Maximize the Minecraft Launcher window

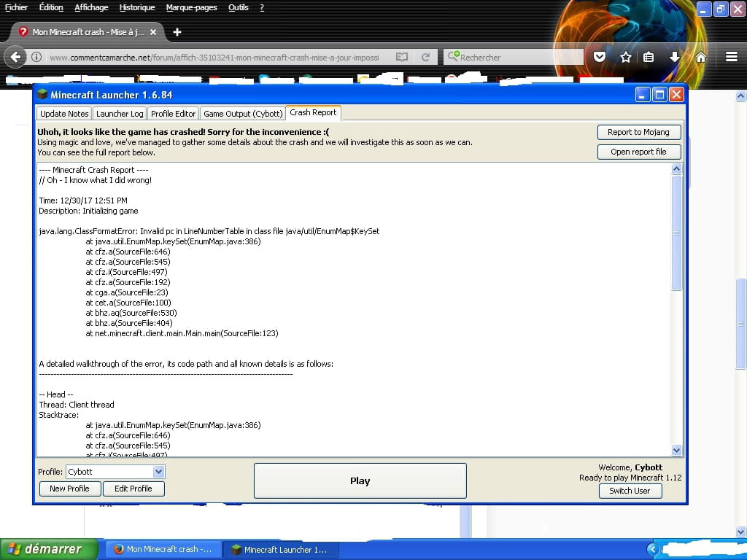click(659, 95)
